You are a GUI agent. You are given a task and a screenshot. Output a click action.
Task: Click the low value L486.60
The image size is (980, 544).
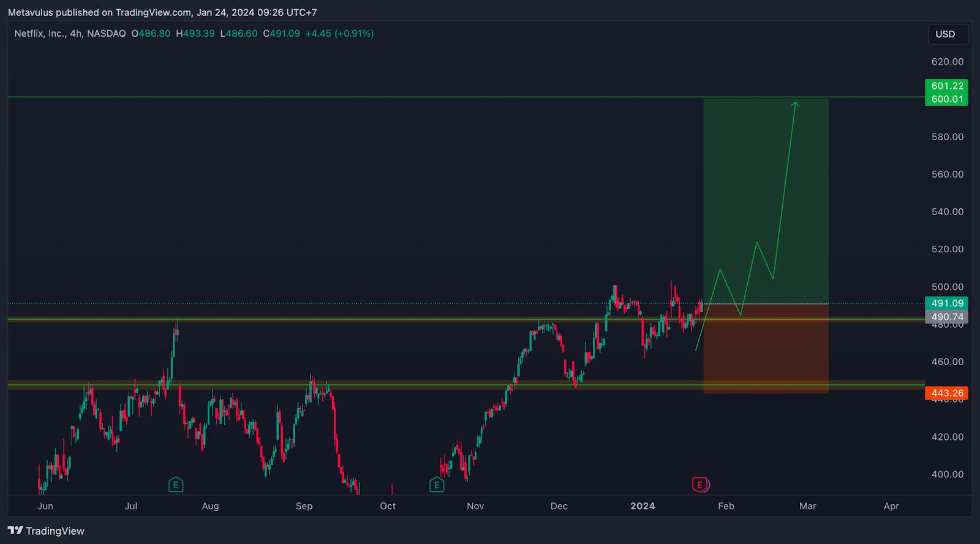click(x=239, y=34)
